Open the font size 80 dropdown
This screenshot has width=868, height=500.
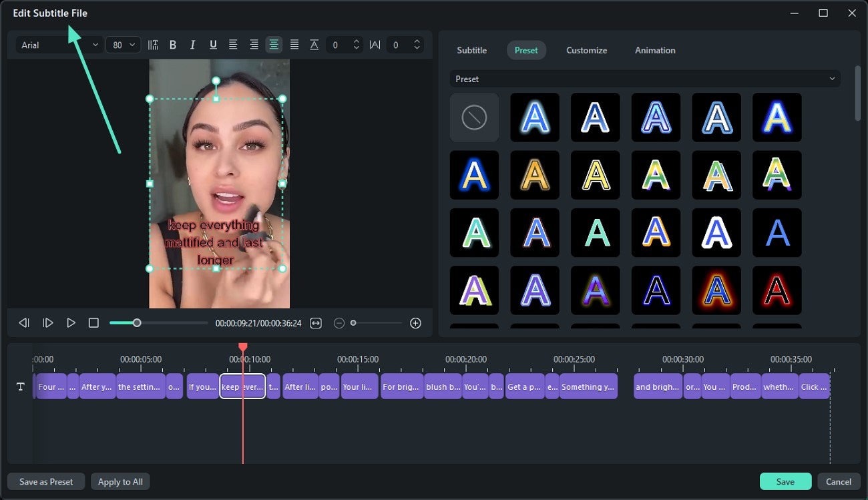pyautogui.click(x=123, y=45)
